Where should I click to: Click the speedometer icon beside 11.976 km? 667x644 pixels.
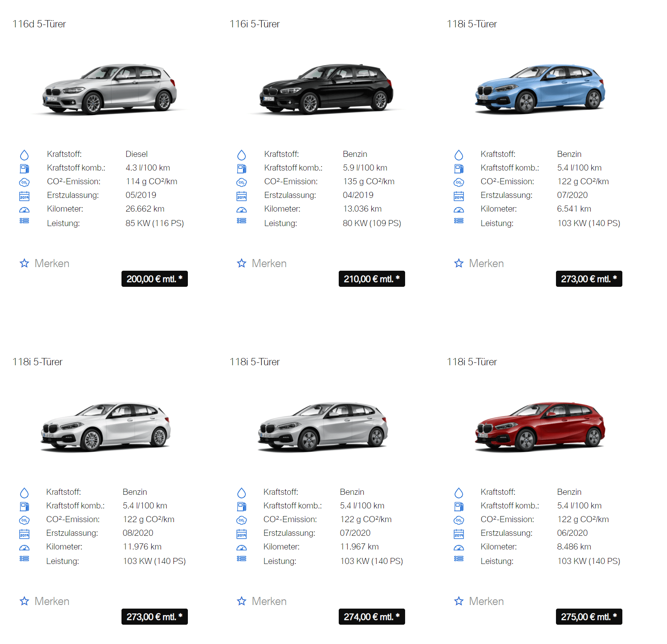point(24,547)
